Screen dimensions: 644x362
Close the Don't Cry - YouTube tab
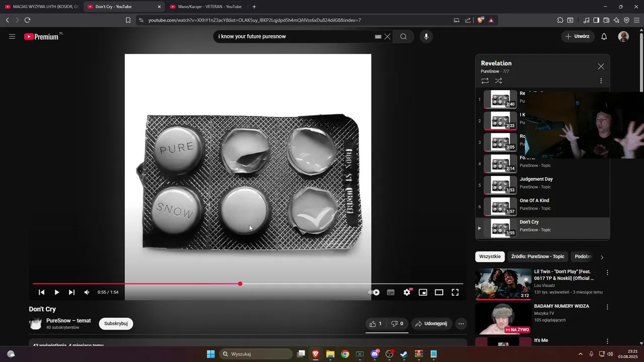159,7
